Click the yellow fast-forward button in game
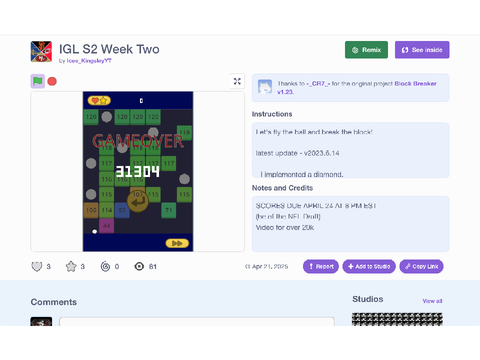Image resolution: width=480 pixels, height=360 pixels. [x=177, y=243]
